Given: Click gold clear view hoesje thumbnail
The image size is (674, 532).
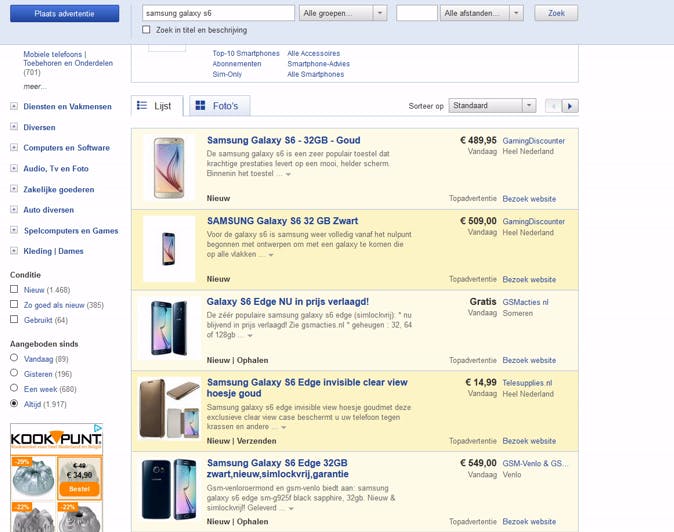Looking at the screenshot, I should [169, 408].
